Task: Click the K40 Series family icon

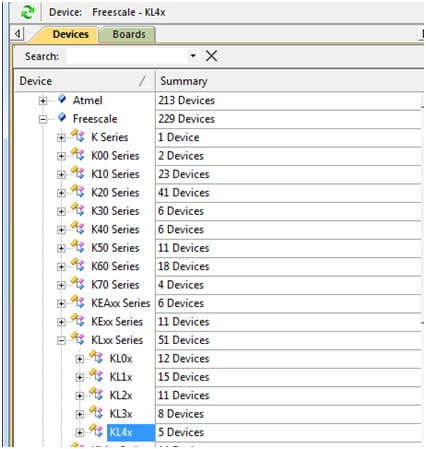Action: pyautogui.click(x=78, y=228)
